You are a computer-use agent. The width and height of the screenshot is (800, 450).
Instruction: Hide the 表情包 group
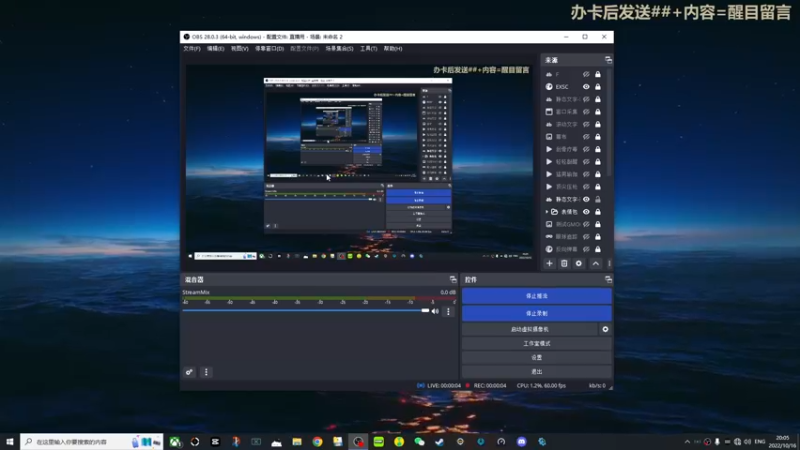coord(586,212)
